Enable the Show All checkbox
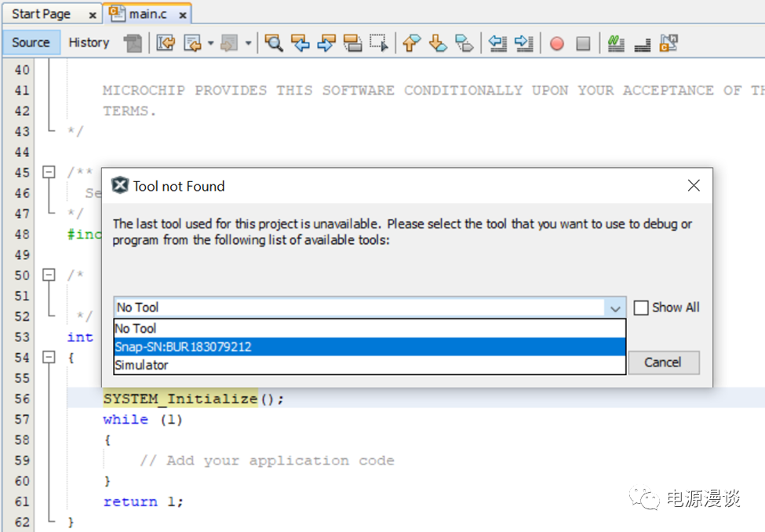 coord(641,308)
